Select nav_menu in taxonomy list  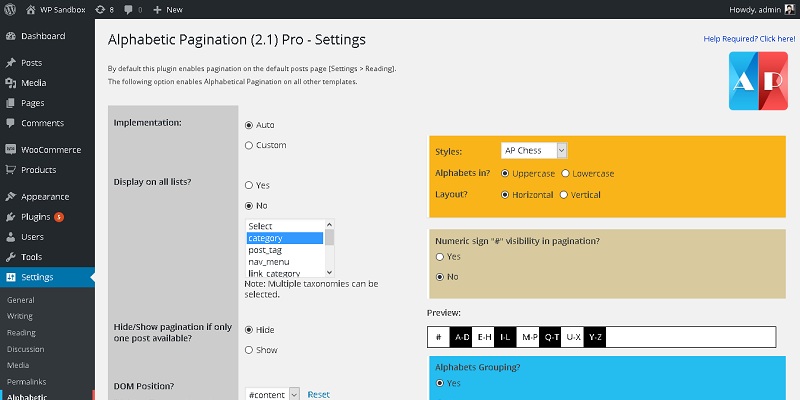point(285,262)
